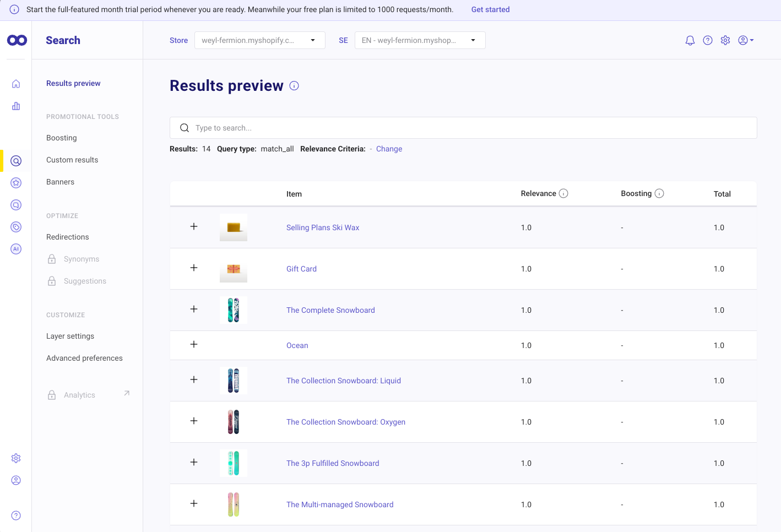
Task: Open the settings gear in header
Action: point(725,40)
